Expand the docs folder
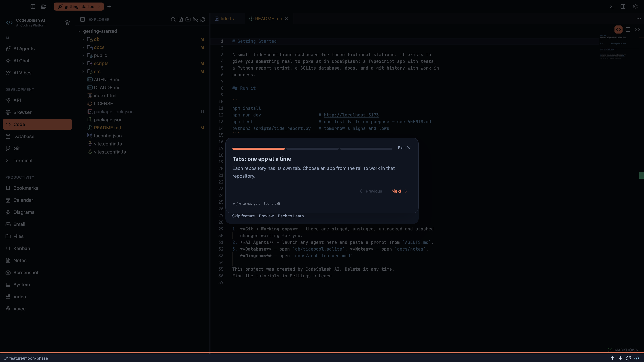 pos(83,47)
